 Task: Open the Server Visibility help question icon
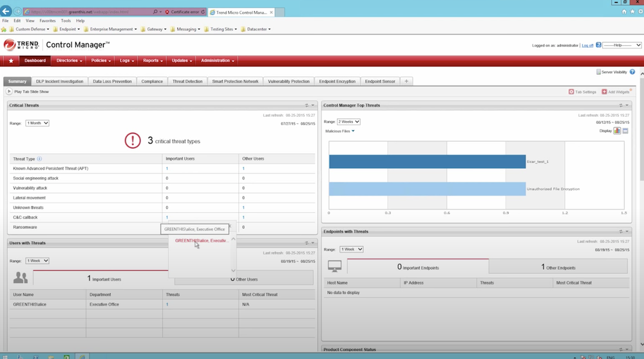632,72
